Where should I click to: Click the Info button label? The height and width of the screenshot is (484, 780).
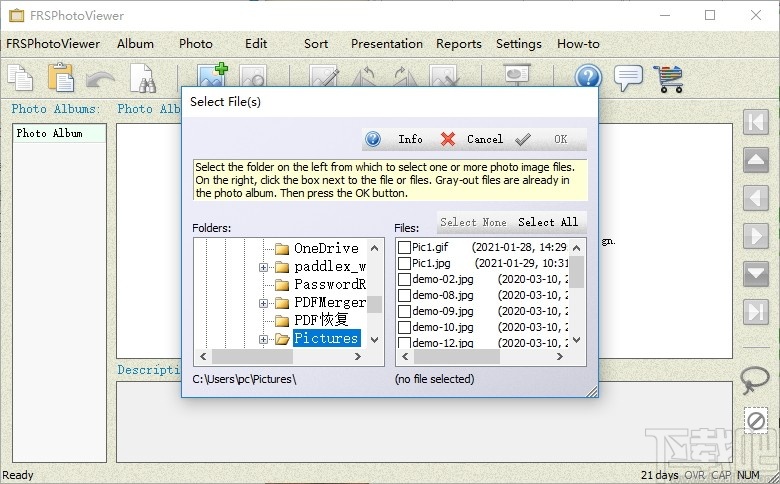click(x=410, y=139)
